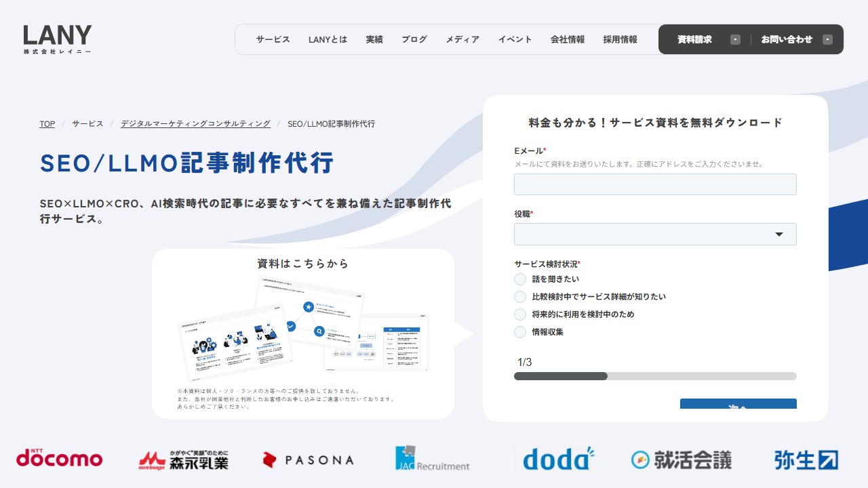
Task: Select 将来的に利用を検討中のため radio option
Action: click(520, 314)
